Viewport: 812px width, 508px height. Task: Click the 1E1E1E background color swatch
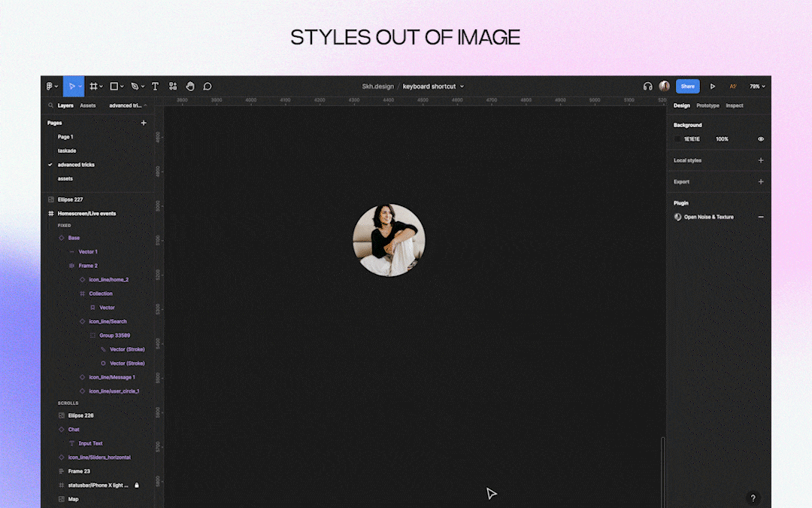677,139
